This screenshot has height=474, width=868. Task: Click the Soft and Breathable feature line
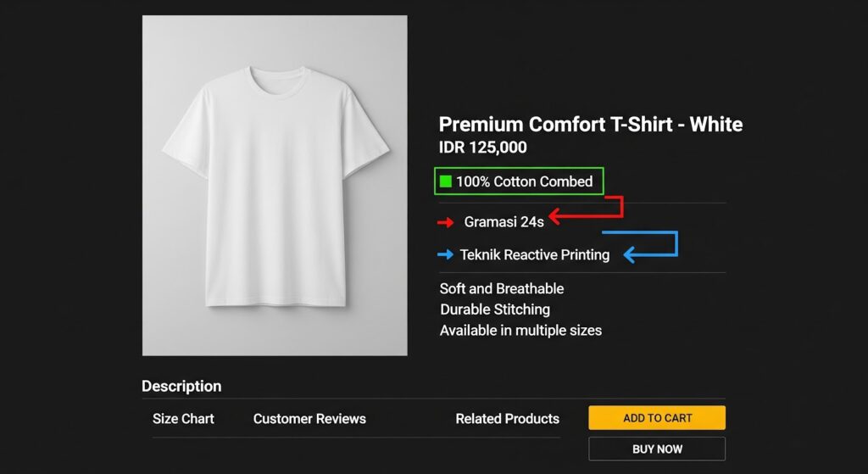tap(501, 289)
